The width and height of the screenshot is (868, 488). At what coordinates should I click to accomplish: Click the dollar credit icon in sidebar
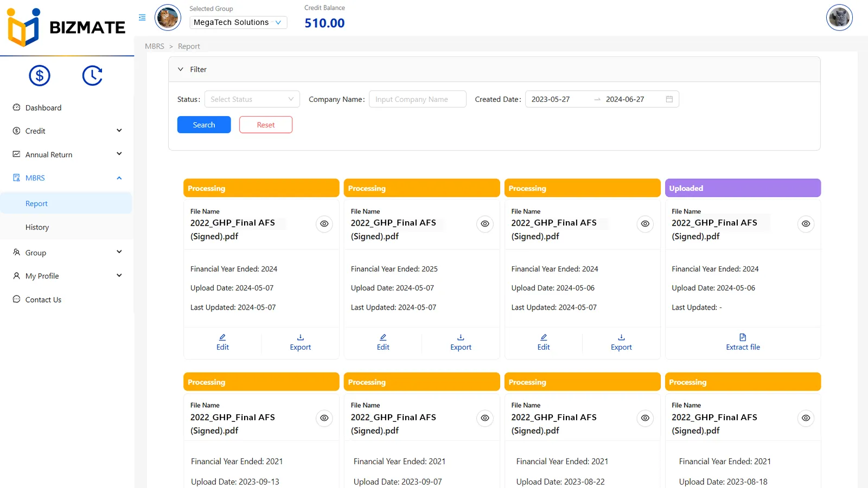pos(40,75)
